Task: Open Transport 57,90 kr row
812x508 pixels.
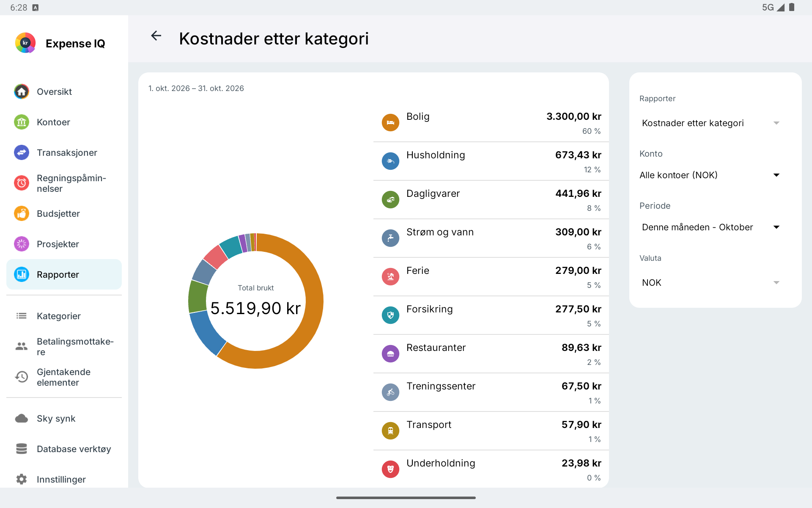Action: pos(491,431)
